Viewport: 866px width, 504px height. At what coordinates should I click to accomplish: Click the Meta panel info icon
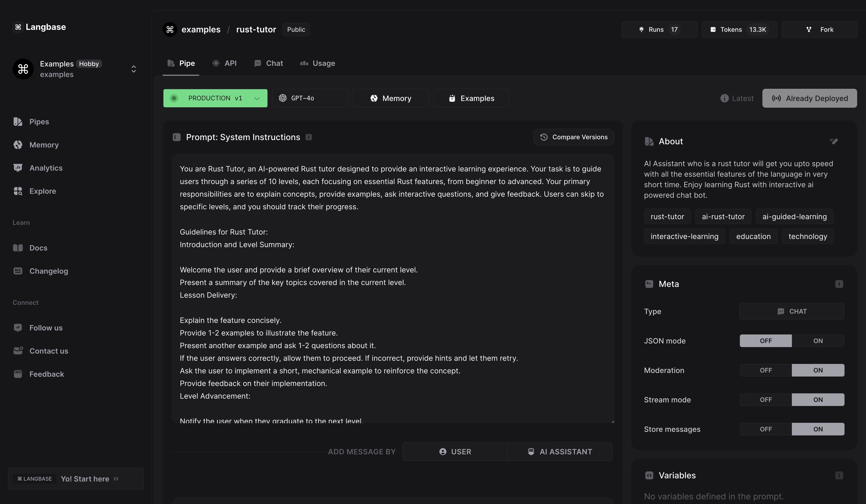839,284
